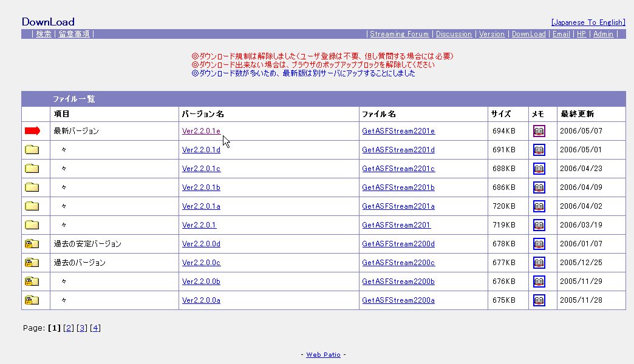This screenshot has width=634, height=364.
Task: Open memo icon for Ver2.2.0.1e row
Action: tap(539, 131)
